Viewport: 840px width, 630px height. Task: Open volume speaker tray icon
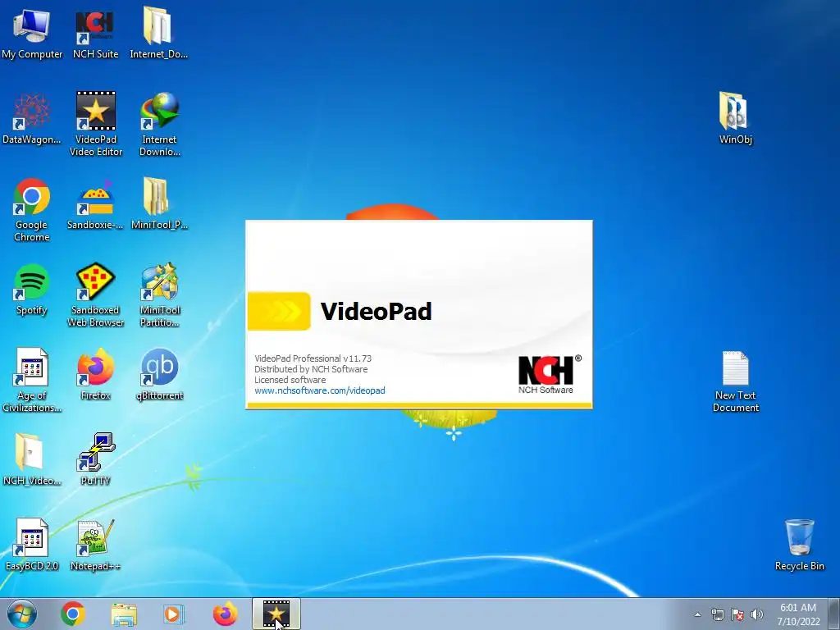click(757, 614)
